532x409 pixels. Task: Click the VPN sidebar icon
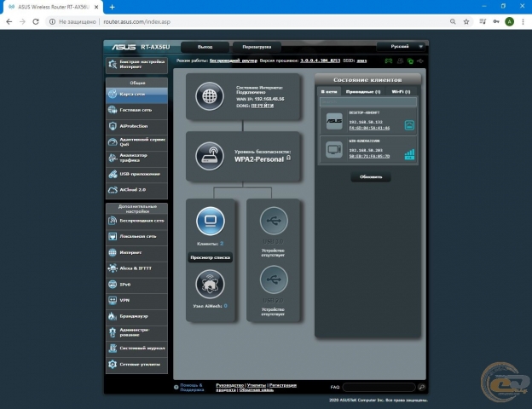tap(113, 300)
